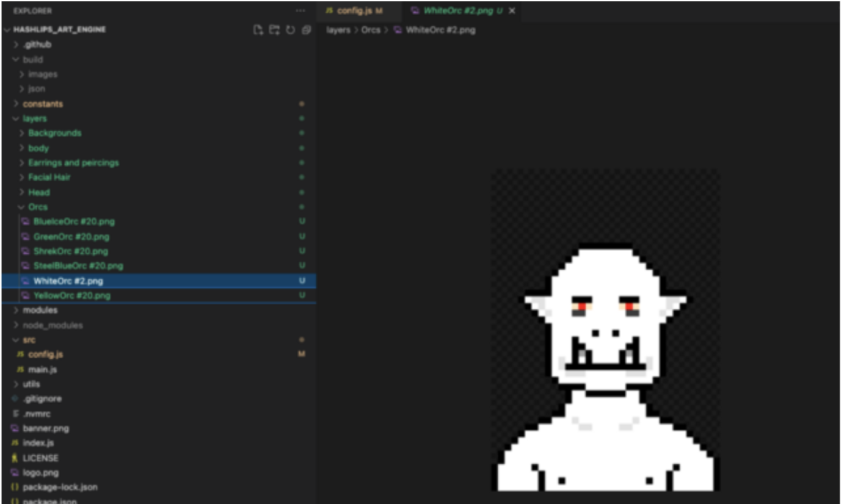Click 'WhiteOrc #2.png' in the breadcrumb
The height and width of the screenshot is (504, 844).
point(440,29)
